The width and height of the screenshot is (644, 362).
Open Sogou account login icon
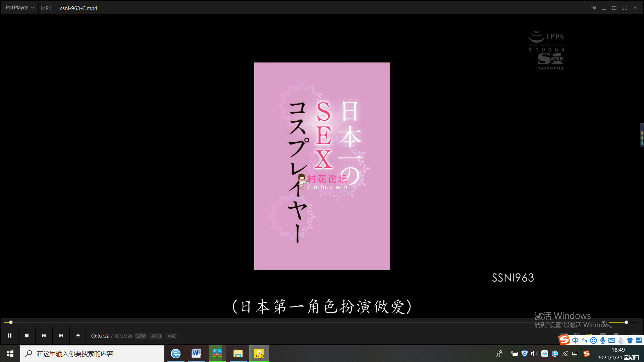point(621,341)
